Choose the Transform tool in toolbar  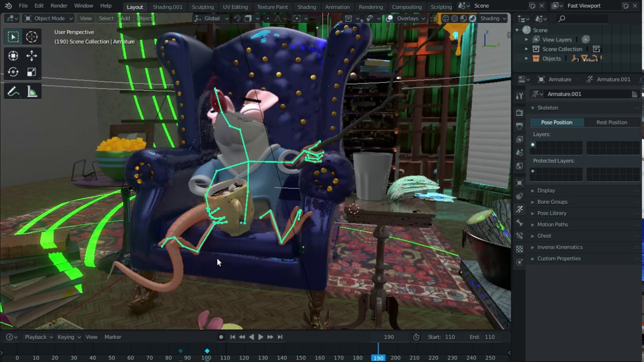tap(13, 56)
